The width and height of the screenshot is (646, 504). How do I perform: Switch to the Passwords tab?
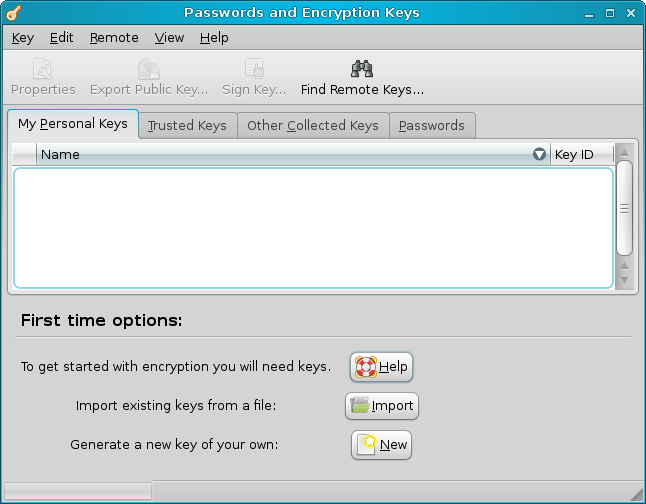coord(431,126)
